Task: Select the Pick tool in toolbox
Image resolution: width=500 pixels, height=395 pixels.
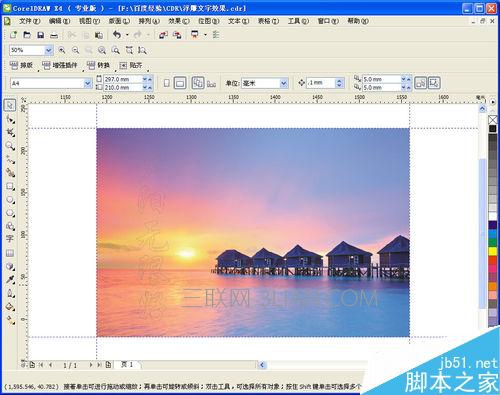Action: pyautogui.click(x=10, y=105)
